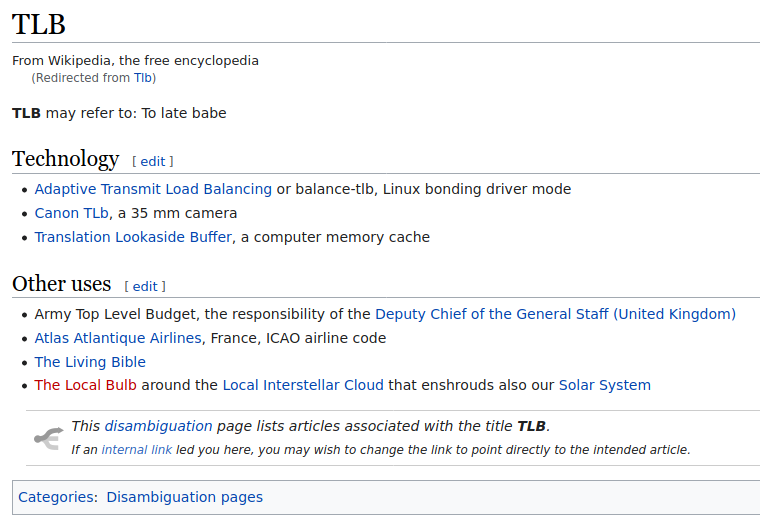Click the text 'To late babe'
The image size is (760, 517).
point(184,113)
